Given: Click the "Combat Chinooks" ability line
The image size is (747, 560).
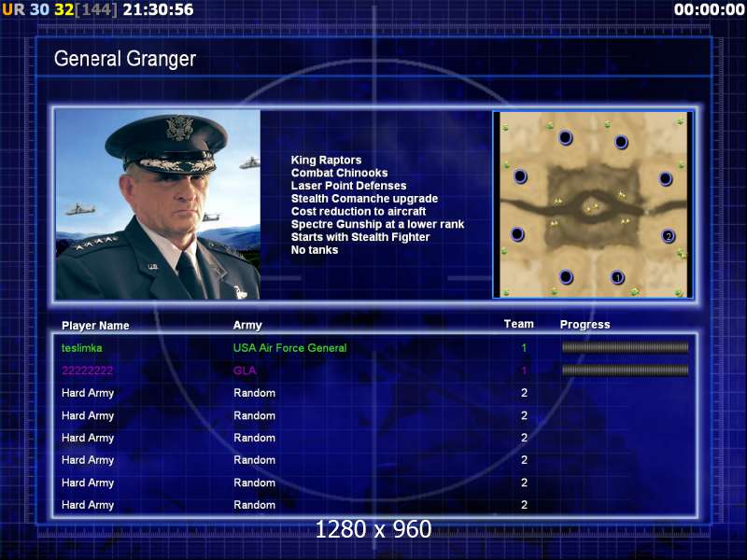Looking at the screenshot, I should tap(339, 173).
